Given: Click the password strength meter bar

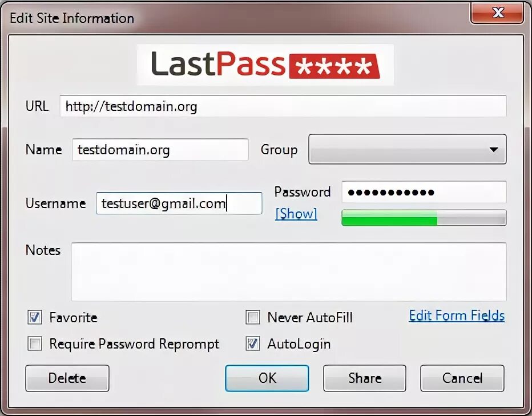Looking at the screenshot, I should 424,218.
